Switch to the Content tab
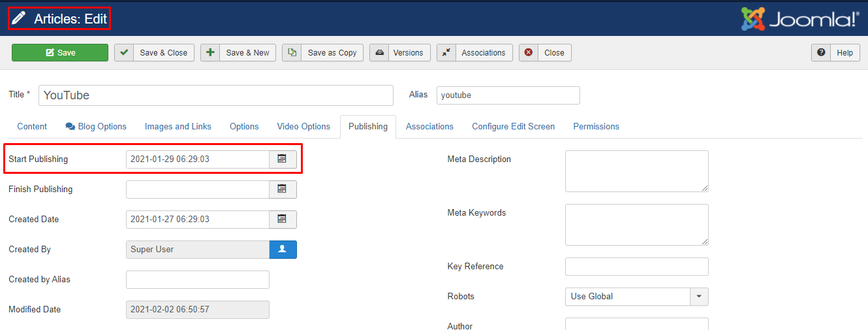Screen dimensions: 868x330 point(32,127)
